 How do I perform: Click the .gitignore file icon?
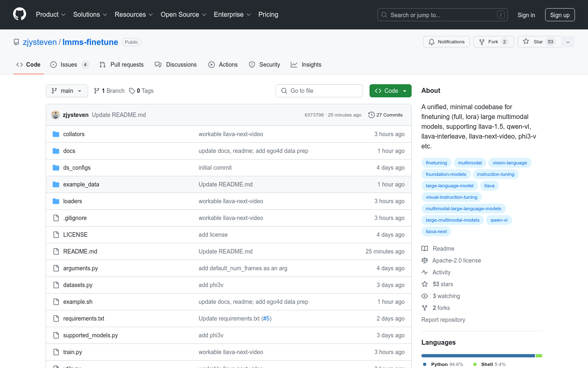[56, 218]
